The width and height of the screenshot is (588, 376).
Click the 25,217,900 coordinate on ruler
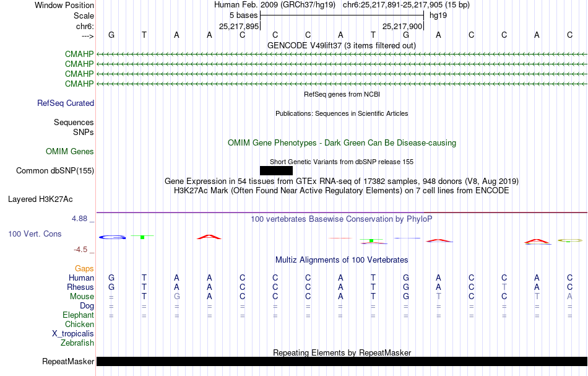click(x=402, y=26)
